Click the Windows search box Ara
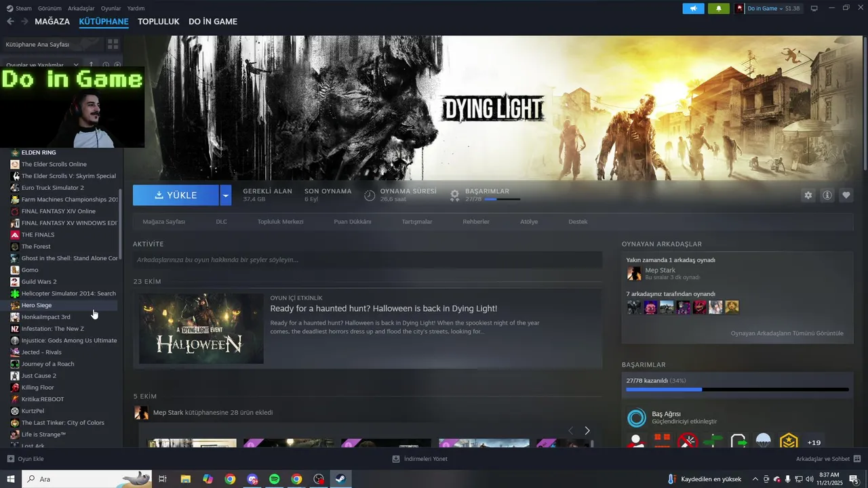The height and width of the screenshot is (488, 868). (87, 479)
